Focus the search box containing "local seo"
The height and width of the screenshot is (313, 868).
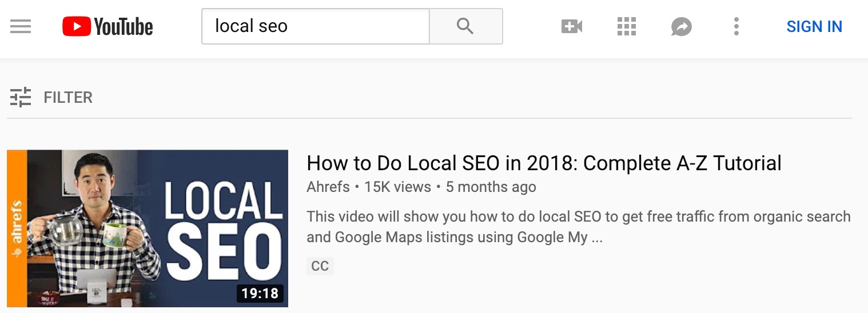tap(315, 26)
